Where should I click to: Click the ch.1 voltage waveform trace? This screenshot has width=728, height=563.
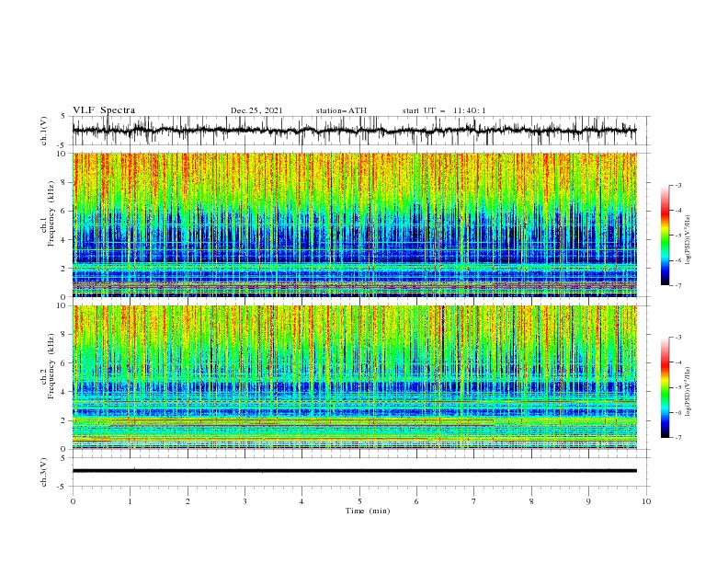tap(355, 131)
